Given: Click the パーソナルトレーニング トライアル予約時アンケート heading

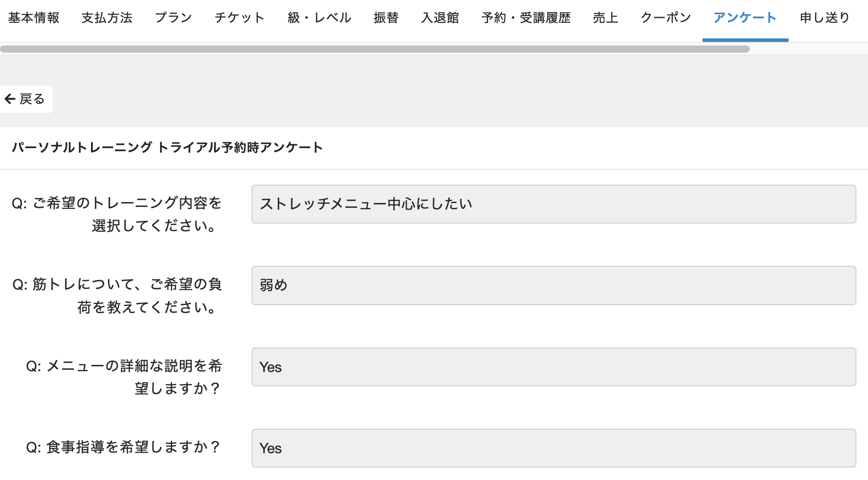Looking at the screenshot, I should (167, 148).
